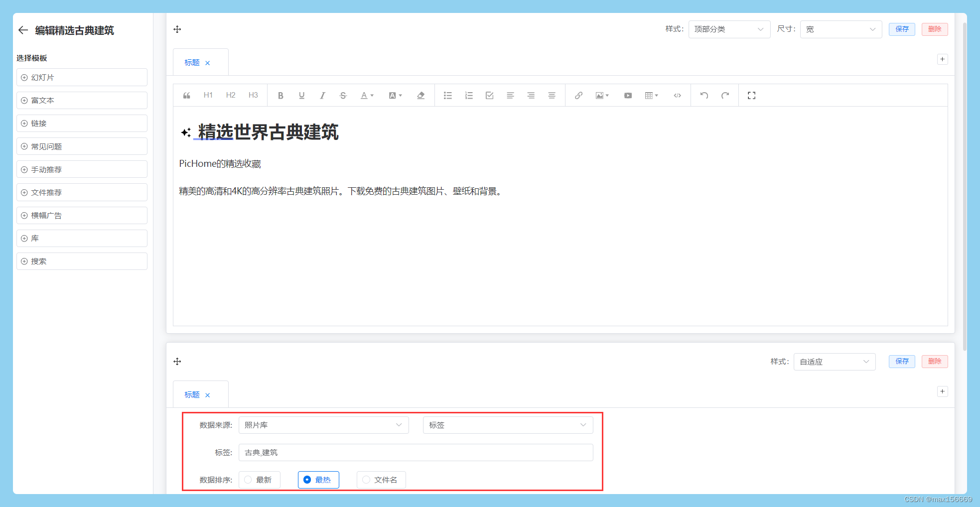Add the 富文本 template

click(82, 100)
